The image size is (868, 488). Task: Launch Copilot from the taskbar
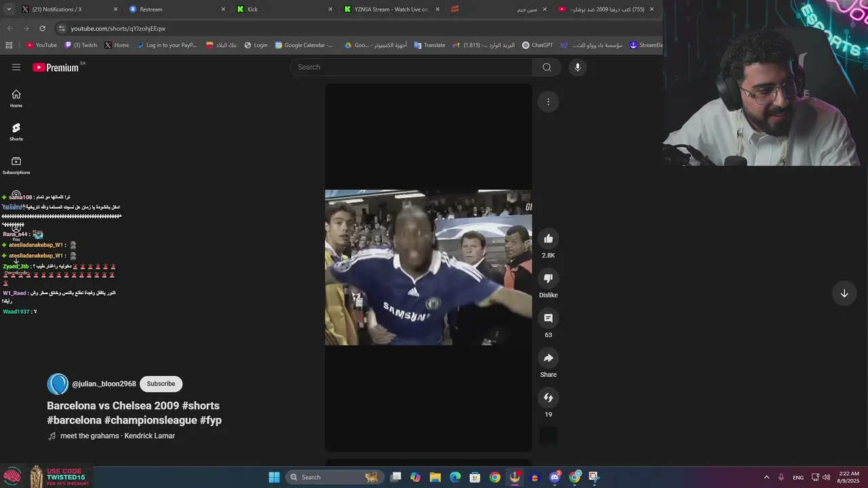pos(416,477)
